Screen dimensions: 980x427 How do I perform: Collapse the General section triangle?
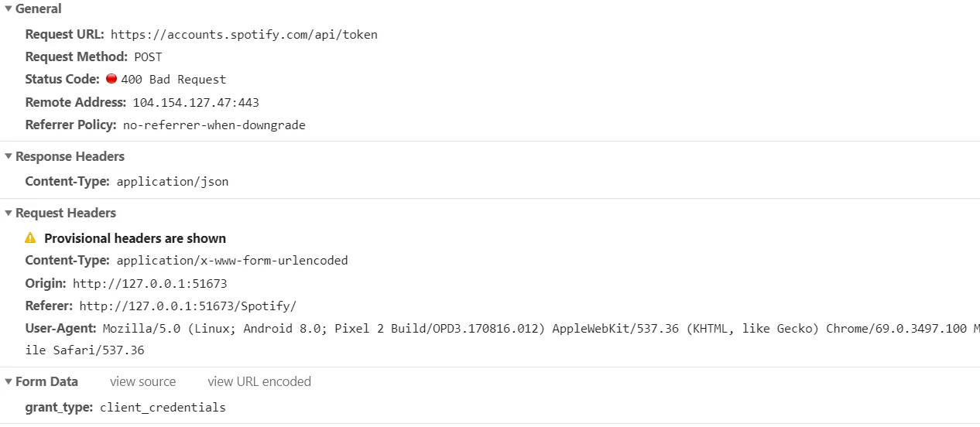(x=9, y=9)
